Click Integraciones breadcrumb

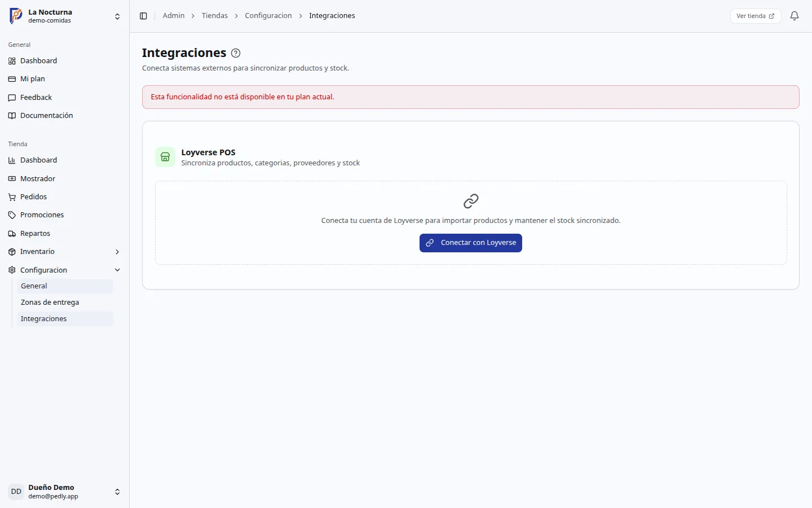point(332,16)
